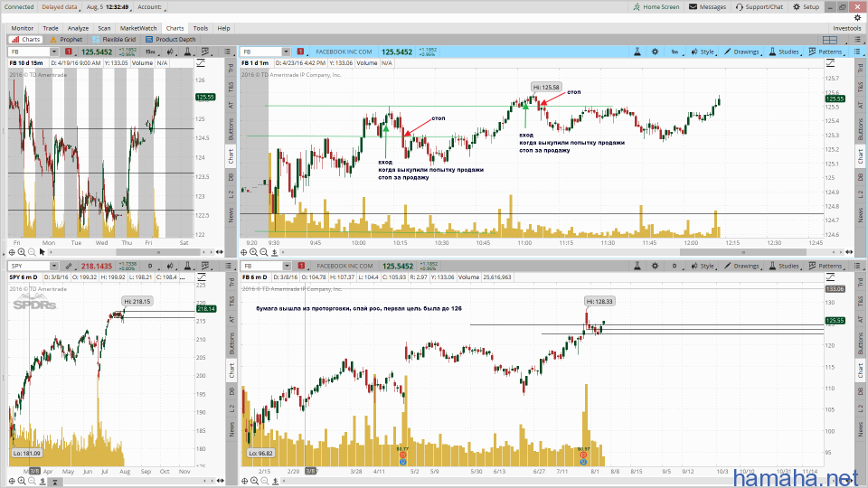868x488 pixels.
Task: Zoom out on the top-right intraday chart
Action: pos(264,252)
